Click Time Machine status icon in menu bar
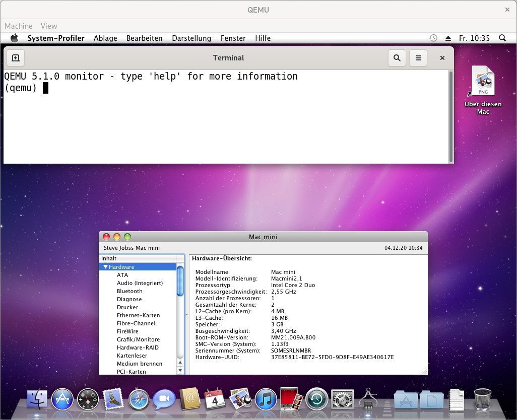The image size is (517, 420). (x=433, y=38)
